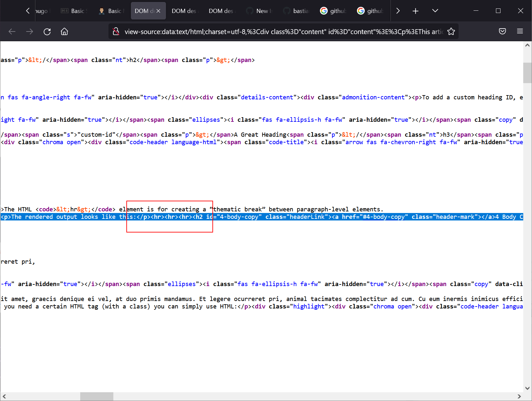Image resolution: width=532 pixels, height=401 pixels.
Task: Close the active DOM tab
Action: coord(158,10)
